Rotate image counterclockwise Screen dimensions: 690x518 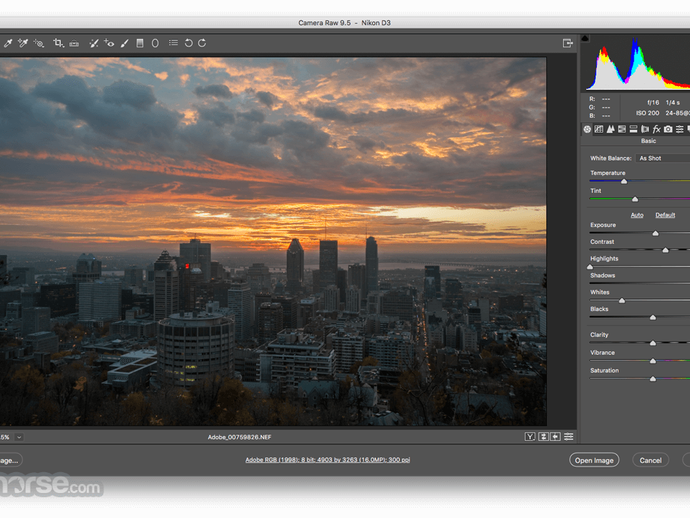pyautogui.click(x=188, y=43)
